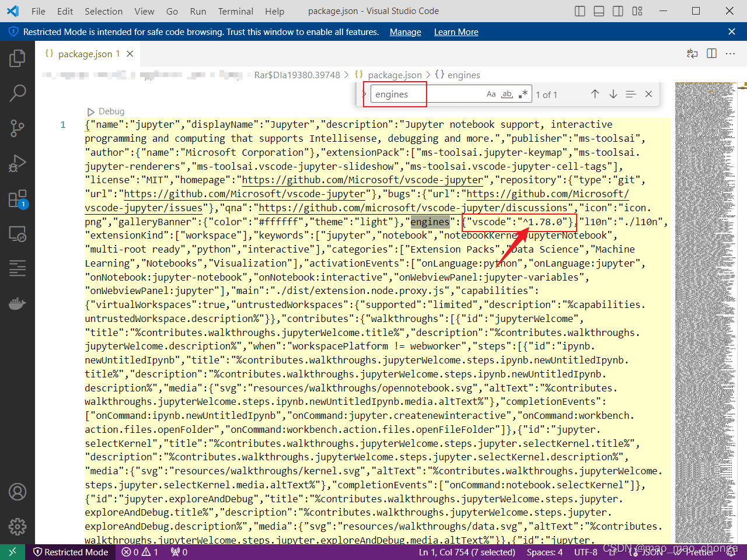Select the package.json editor tab
Image resolution: width=747 pixels, height=560 pixels.
[x=89, y=54]
